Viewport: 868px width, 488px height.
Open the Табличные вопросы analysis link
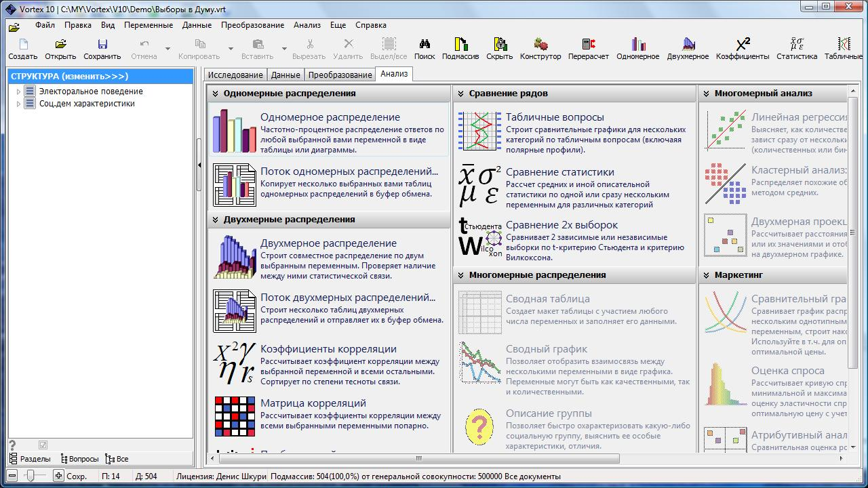click(555, 117)
